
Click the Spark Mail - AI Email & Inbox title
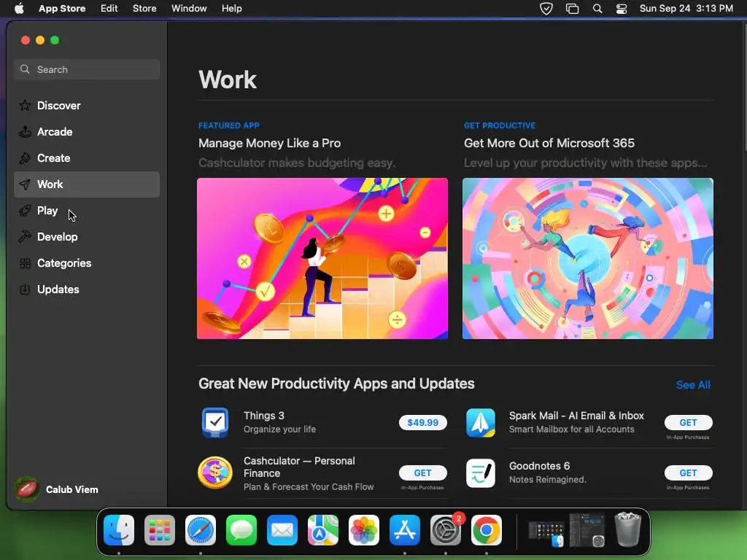coord(576,416)
